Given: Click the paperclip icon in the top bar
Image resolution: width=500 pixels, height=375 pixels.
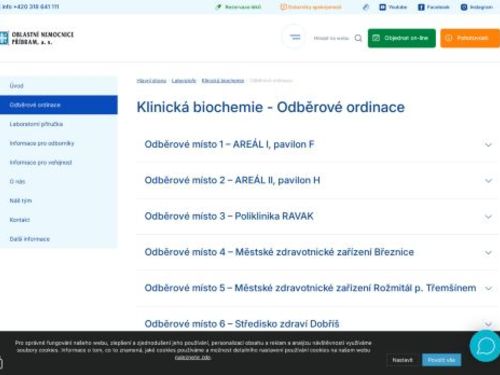Looking at the screenshot, I should tap(366, 7).
